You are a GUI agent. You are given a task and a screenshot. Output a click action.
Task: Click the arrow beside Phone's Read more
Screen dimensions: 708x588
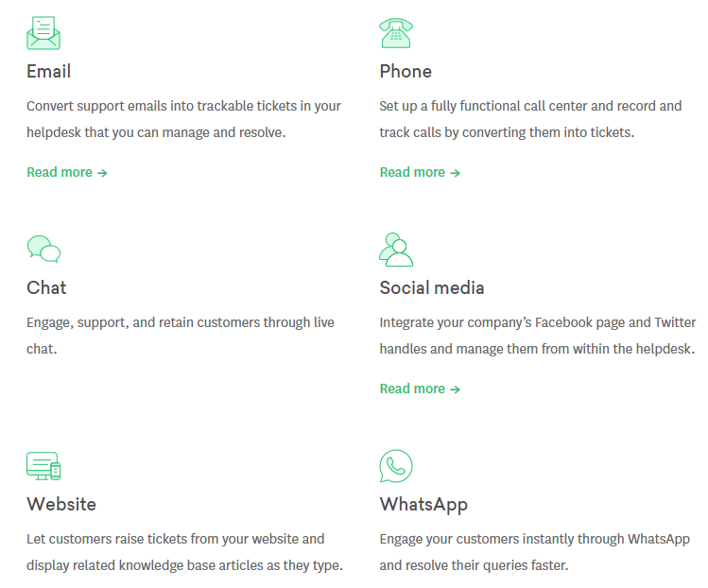(x=456, y=173)
